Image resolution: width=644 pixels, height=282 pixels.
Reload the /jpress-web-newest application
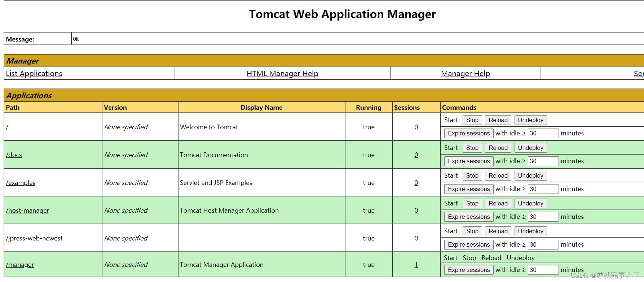click(498, 231)
